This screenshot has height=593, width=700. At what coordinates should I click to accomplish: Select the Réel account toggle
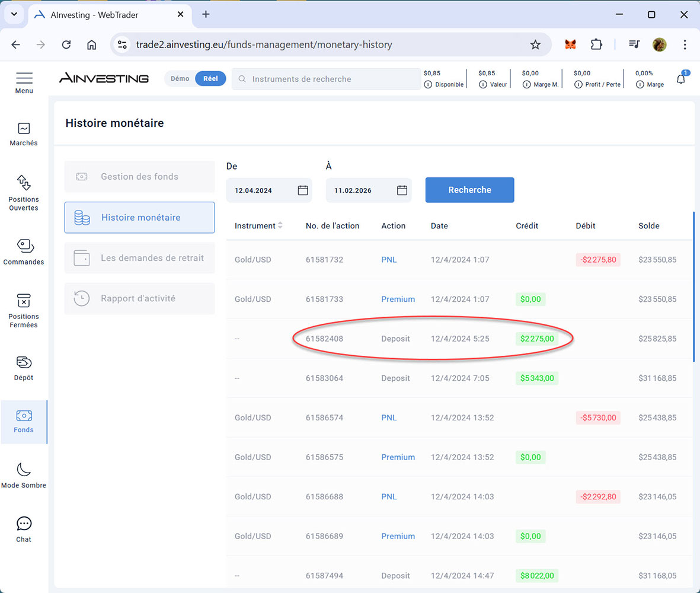210,79
